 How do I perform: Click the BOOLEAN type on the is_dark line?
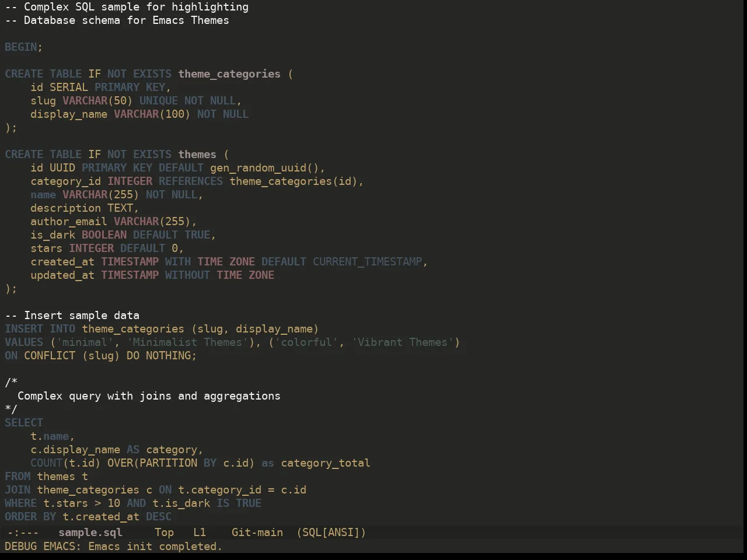(x=104, y=235)
